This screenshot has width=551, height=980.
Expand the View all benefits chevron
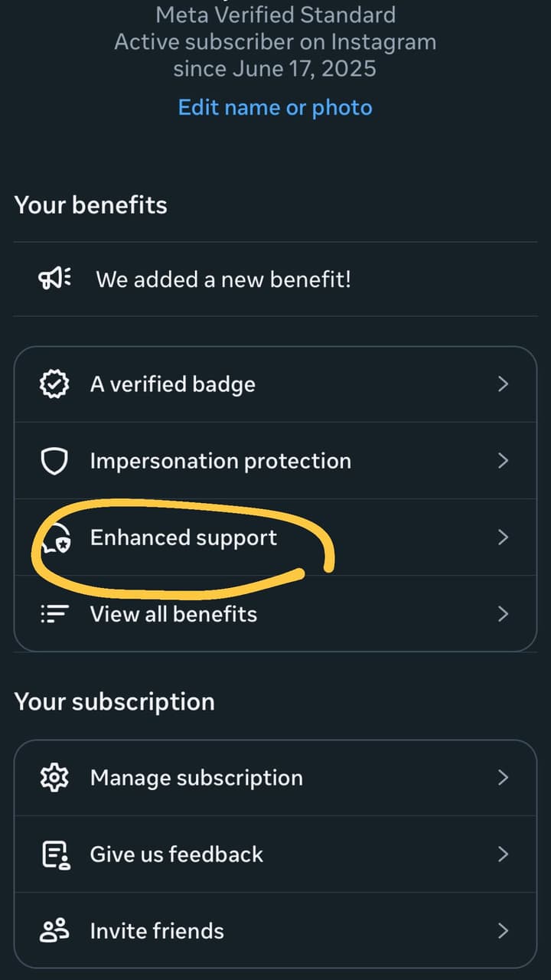coord(503,614)
